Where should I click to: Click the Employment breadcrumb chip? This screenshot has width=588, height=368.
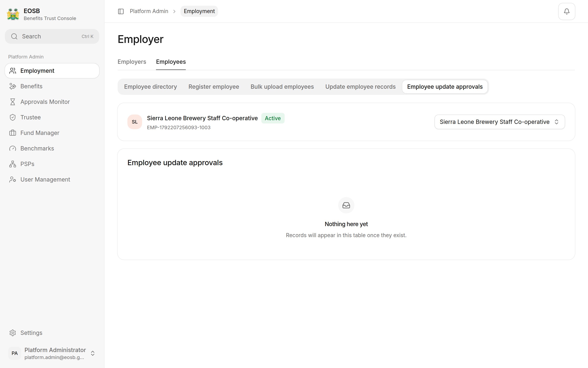point(199,11)
